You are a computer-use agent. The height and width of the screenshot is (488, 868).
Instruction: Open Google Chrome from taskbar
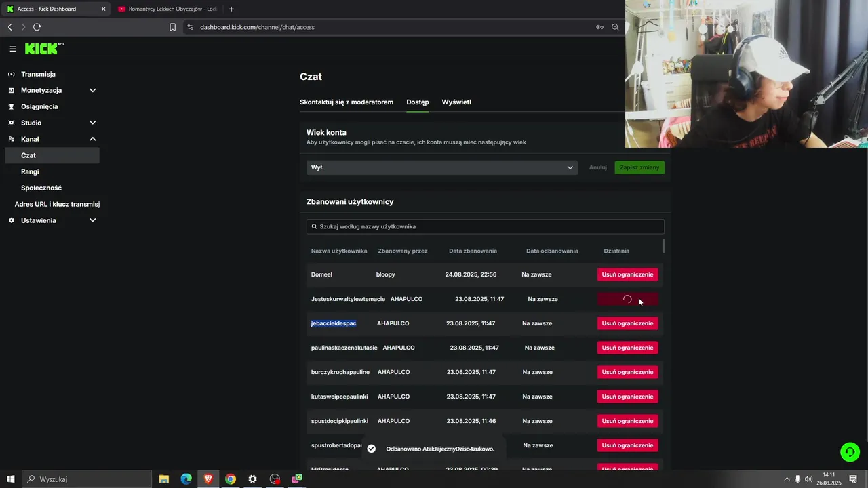231,479
